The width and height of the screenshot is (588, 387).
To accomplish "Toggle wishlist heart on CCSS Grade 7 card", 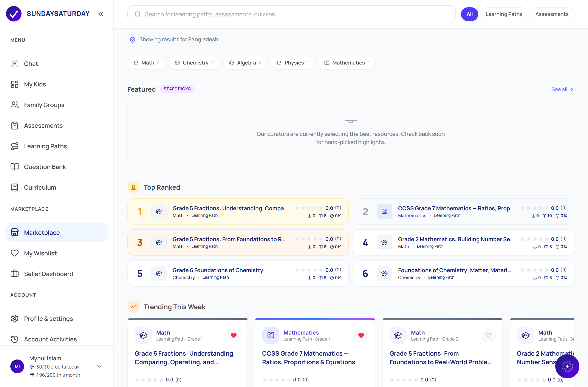I will click(361, 335).
